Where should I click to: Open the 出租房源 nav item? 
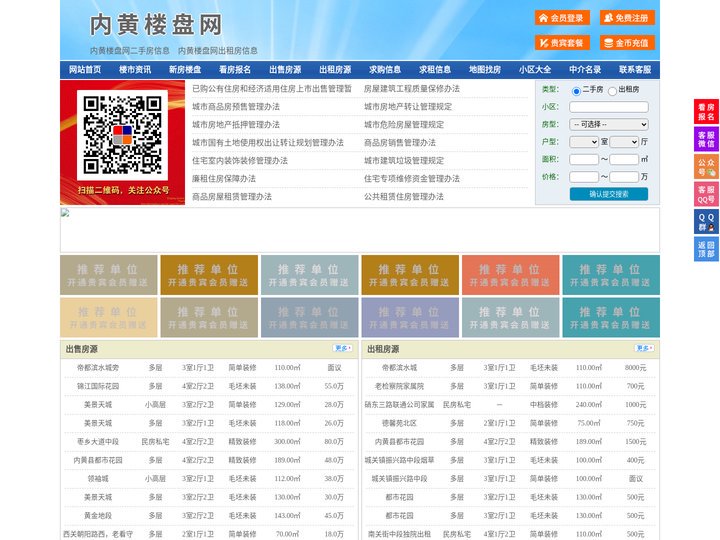[x=335, y=70]
